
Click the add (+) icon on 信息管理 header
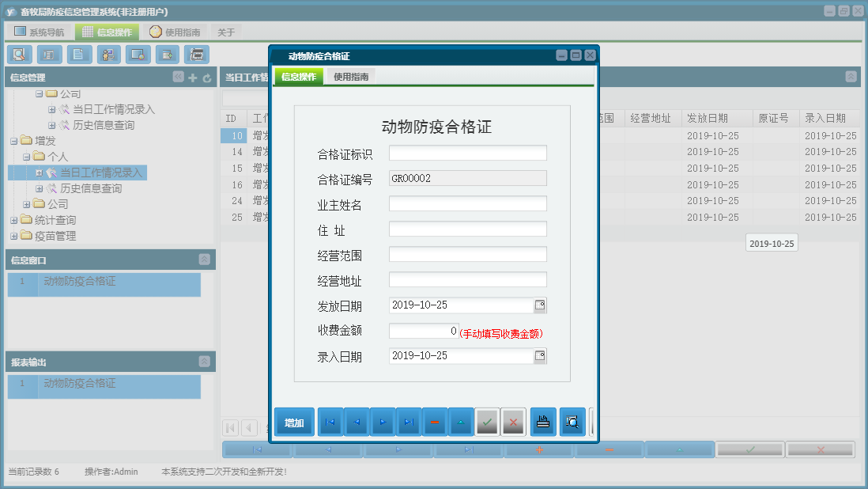click(x=192, y=77)
